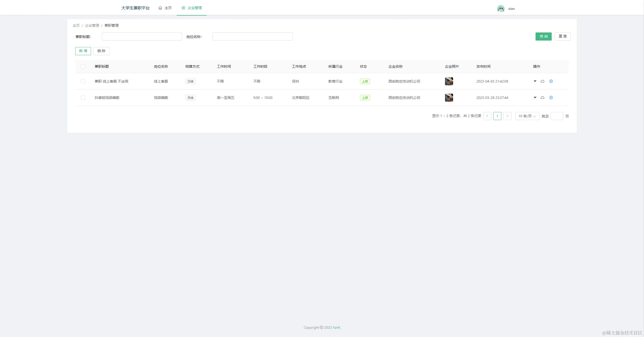Check the 兼职 线上客服 不坐班 row
644x337 pixels.
point(83,81)
